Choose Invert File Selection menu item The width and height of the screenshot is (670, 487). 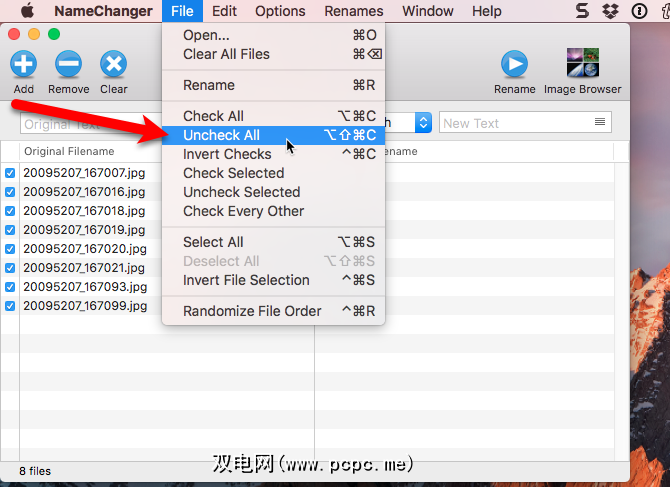(x=273, y=280)
